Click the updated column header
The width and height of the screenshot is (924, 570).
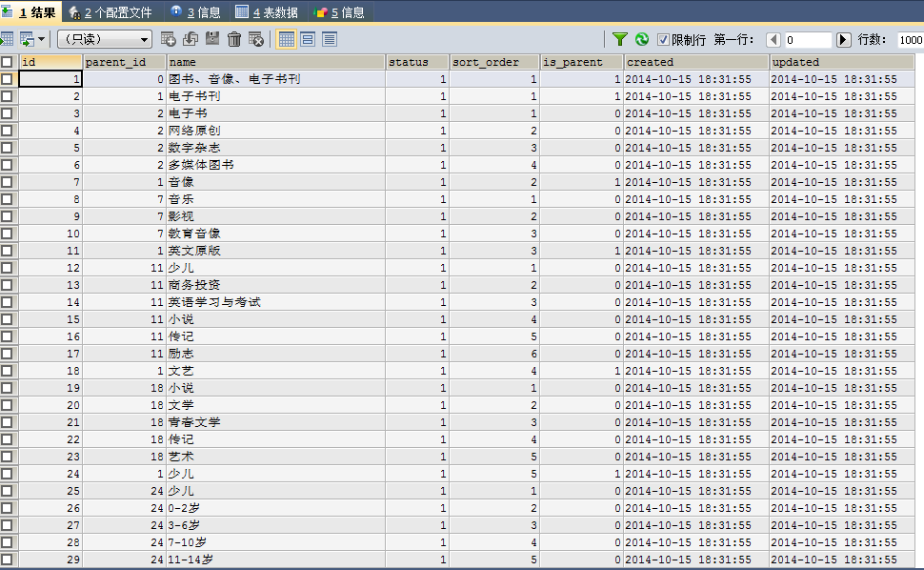click(842, 62)
